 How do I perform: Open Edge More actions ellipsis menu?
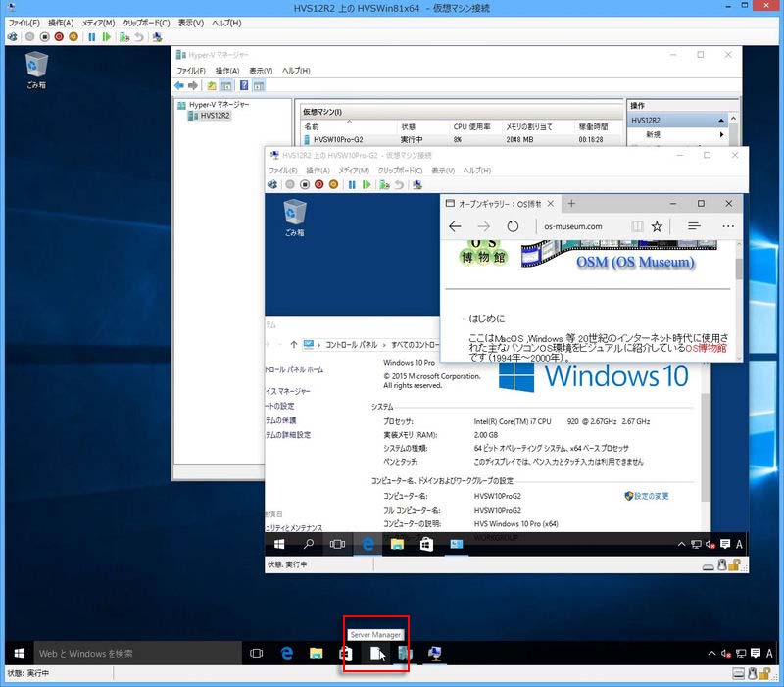pyautogui.click(x=728, y=226)
